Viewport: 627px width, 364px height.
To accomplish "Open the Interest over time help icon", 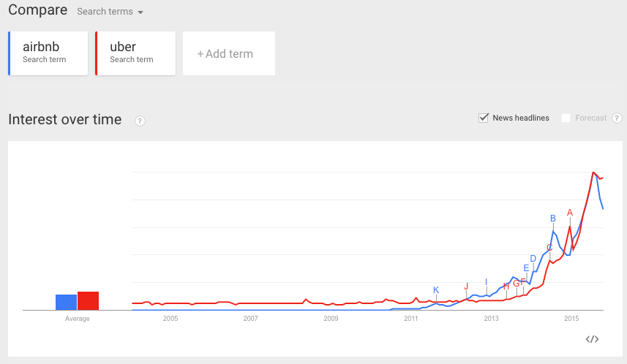I will (x=140, y=121).
